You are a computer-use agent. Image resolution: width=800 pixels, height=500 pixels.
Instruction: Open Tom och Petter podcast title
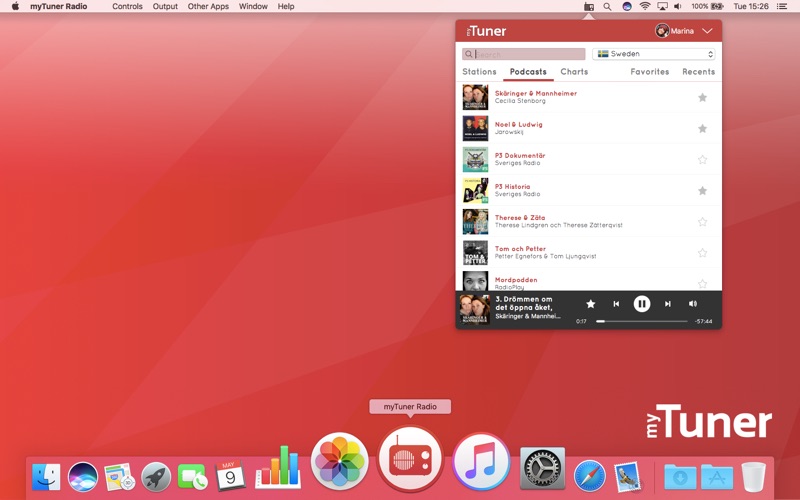(520, 249)
